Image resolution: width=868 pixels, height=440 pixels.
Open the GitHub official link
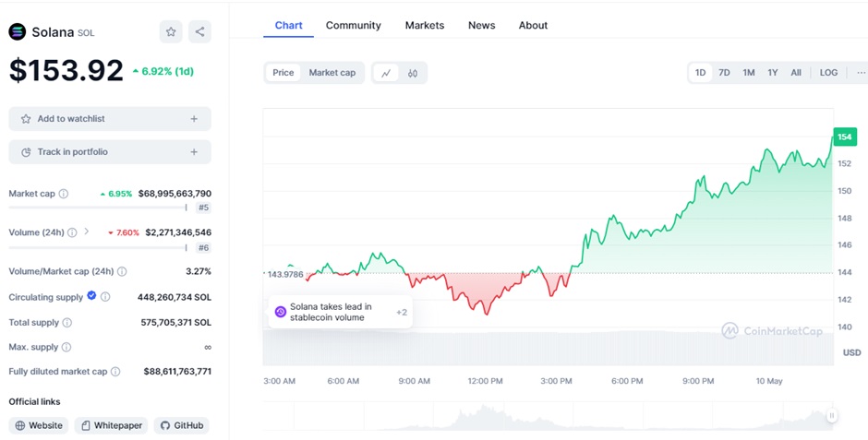(181, 425)
